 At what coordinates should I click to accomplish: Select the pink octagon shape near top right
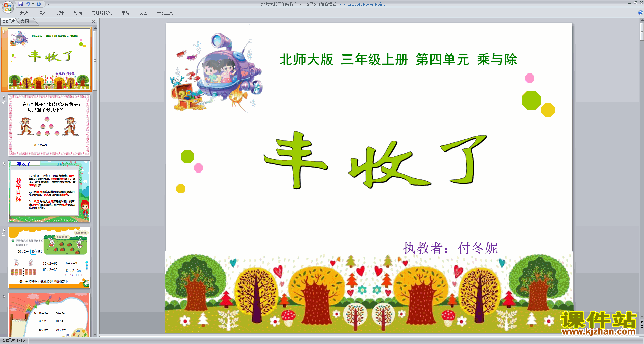(x=530, y=78)
